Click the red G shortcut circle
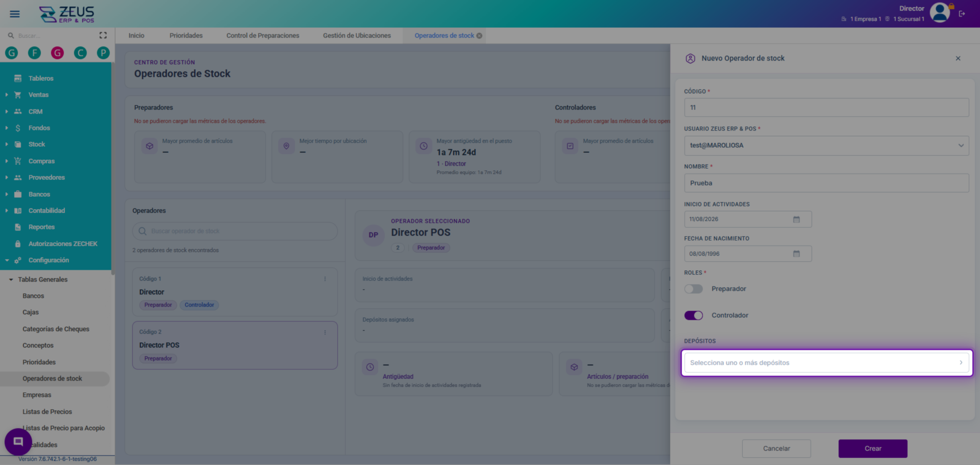 coord(57,53)
